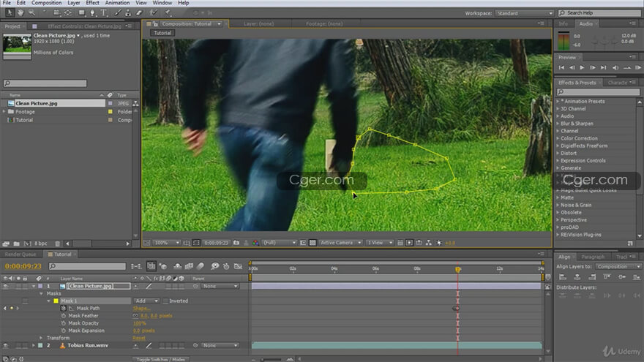Open the Composition menu

47,3
